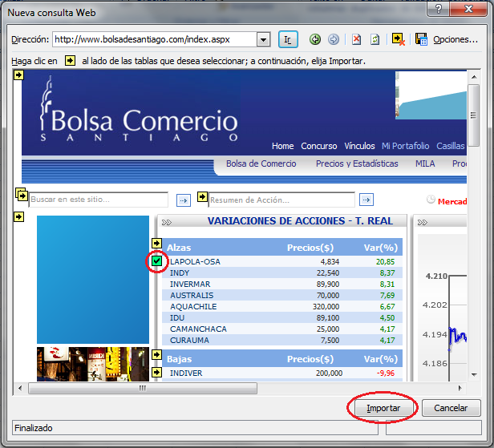This screenshot has width=494, height=448.
Task: Open the Home menu link
Action: coord(282,146)
